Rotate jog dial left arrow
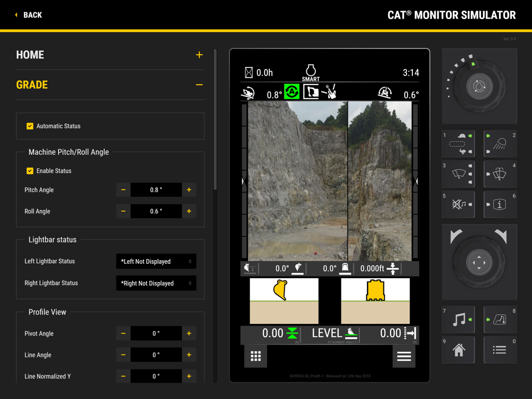The height and width of the screenshot is (399, 532). point(456,236)
